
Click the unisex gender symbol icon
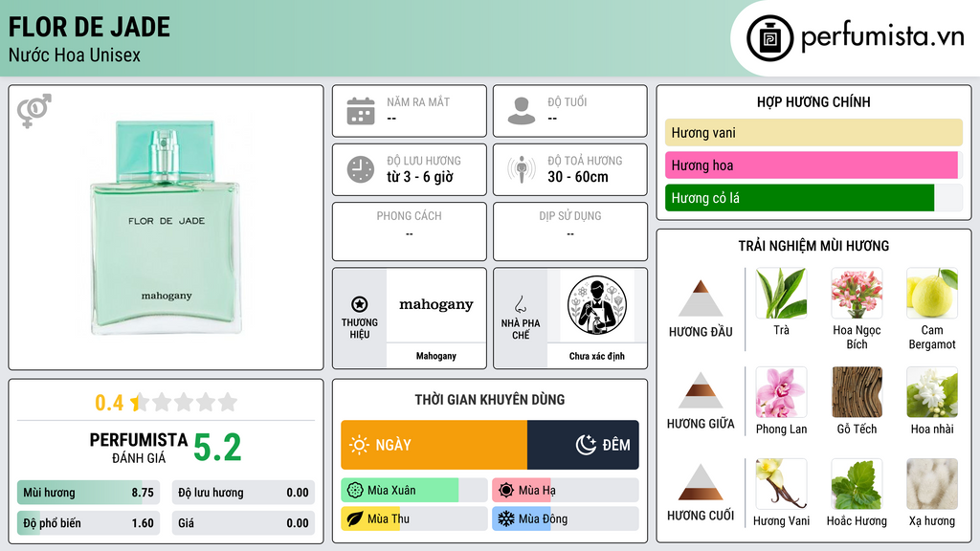33,111
